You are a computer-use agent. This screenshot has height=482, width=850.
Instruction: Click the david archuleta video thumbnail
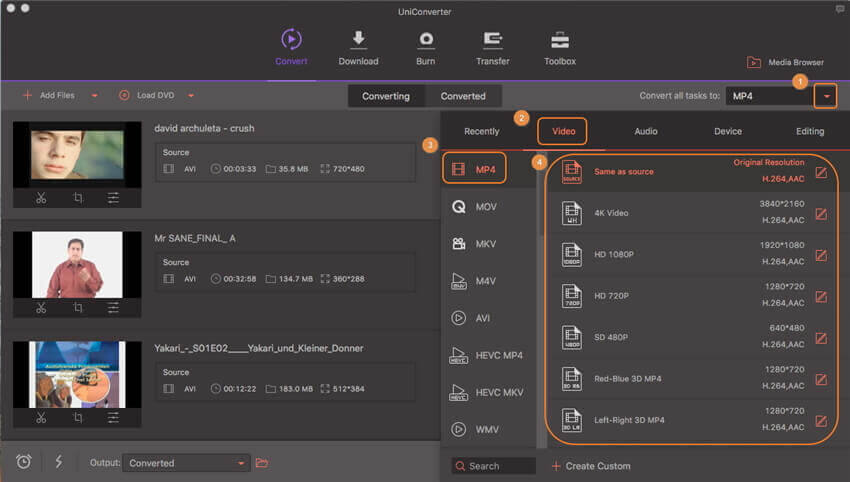[77, 155]
